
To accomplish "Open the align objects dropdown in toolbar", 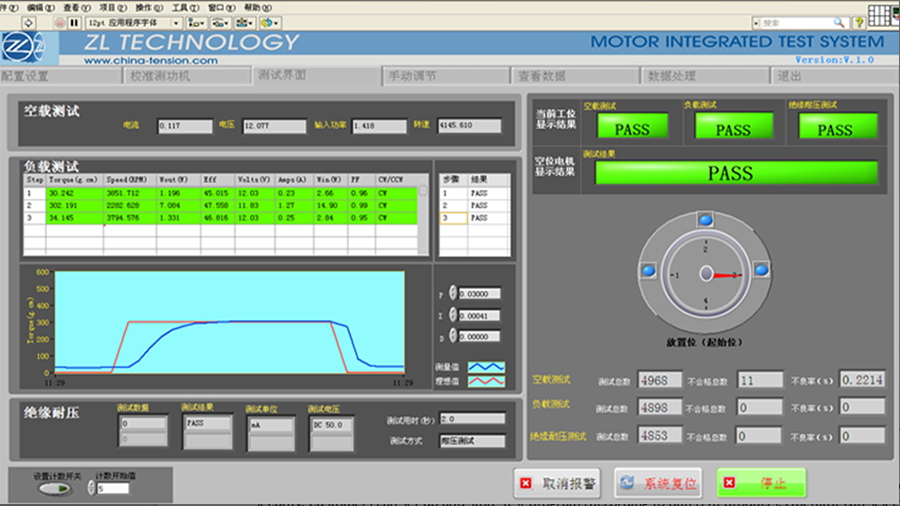I will (x=196, y=22).
